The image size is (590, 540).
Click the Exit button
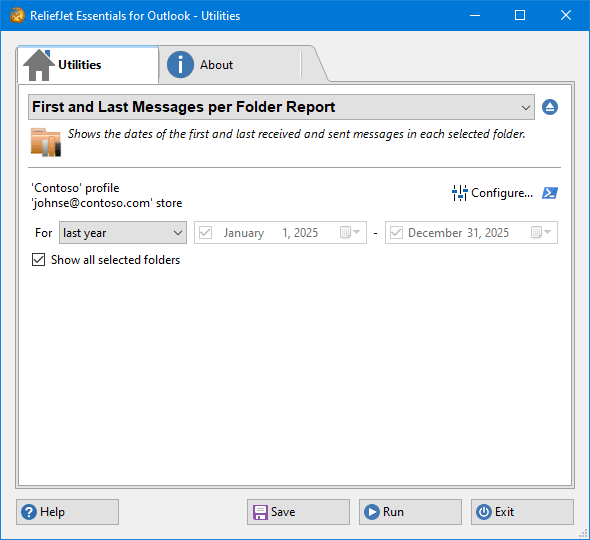click(522, 512)
